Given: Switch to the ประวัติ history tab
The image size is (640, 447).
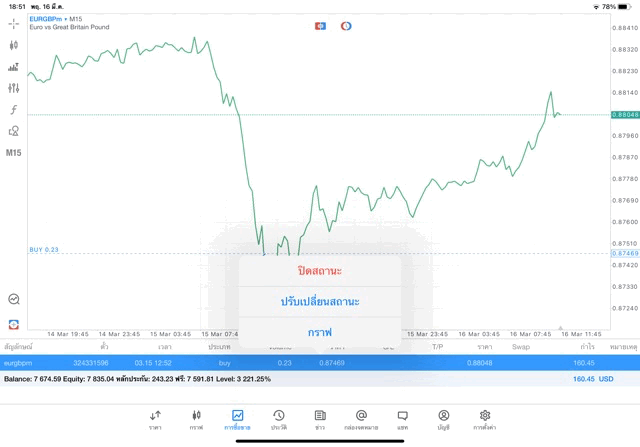Looking at the screenshot, I should pyautogui.click(x=279, y=420).
